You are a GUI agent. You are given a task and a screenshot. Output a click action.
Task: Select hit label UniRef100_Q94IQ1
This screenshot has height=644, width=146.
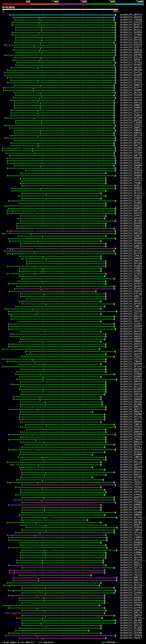tap(131, 37)
